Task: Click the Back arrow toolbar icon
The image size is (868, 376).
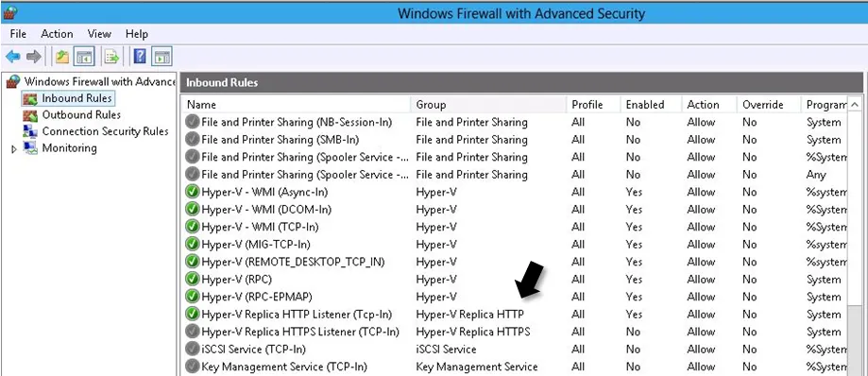Action: pyautogui.click(x=12, y=56)
